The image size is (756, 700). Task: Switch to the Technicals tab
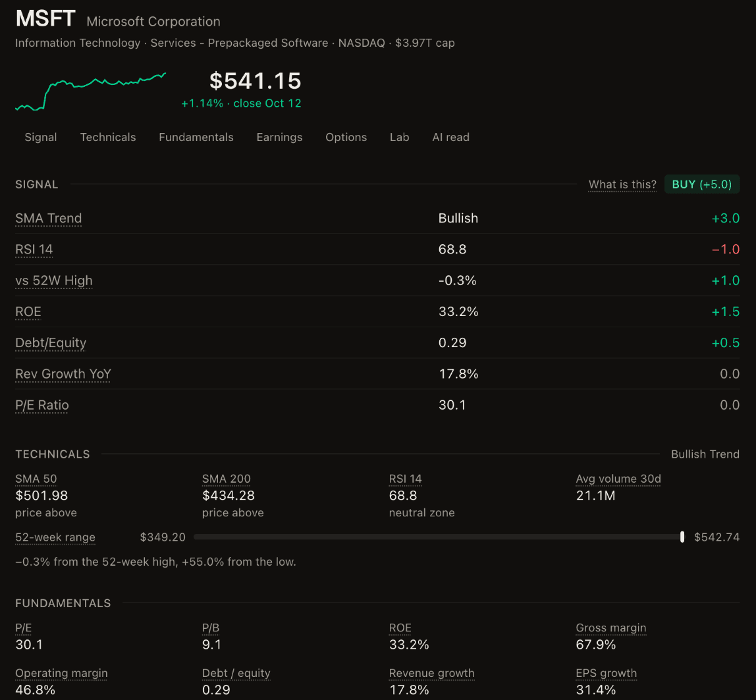pyautogui.click(x=108, y=138)
